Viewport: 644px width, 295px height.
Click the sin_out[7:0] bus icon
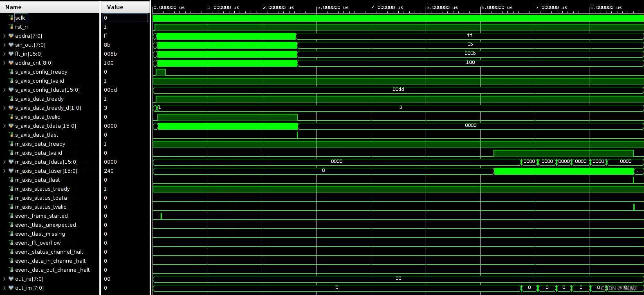11,45
